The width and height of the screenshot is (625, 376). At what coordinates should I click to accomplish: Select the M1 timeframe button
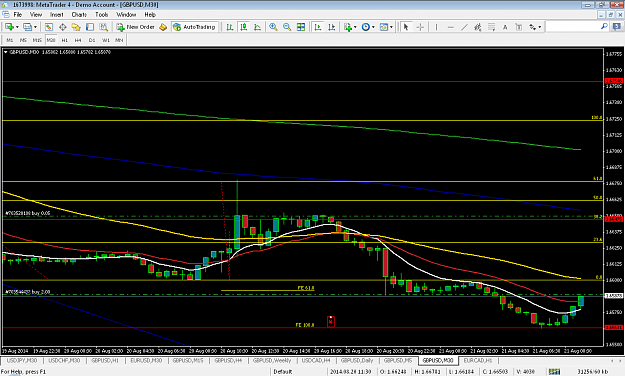pyautogui.click(x=10, y=40)
